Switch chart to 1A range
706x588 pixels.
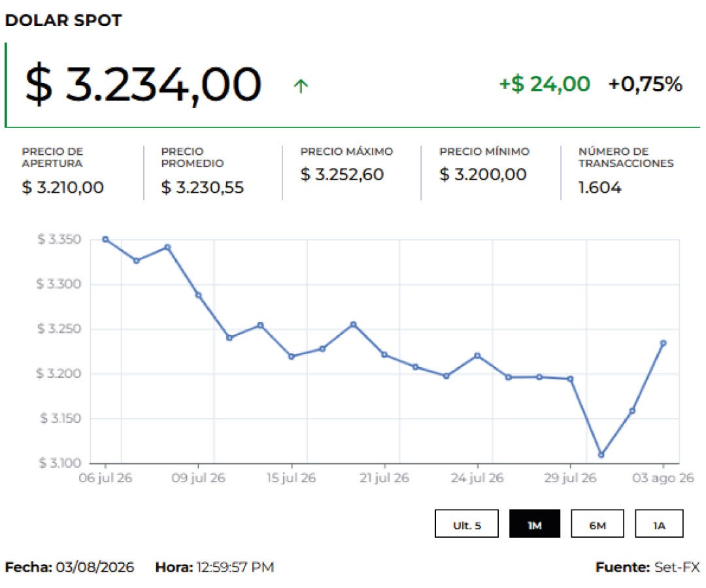tap(659, 523)
